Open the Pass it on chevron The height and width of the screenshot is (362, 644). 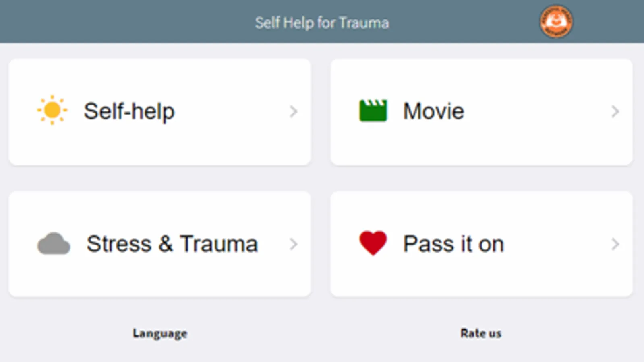(x=615, y=244)
